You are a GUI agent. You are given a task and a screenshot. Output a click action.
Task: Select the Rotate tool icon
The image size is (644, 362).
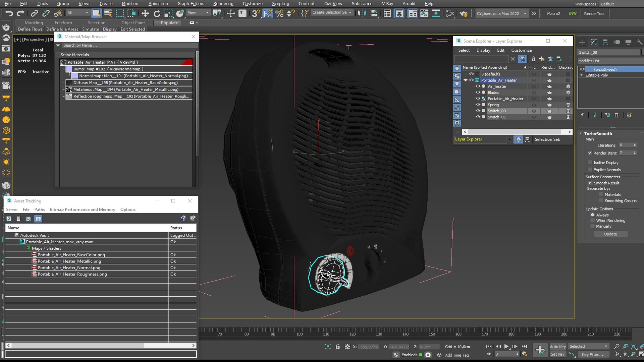click(x=157, y=13)
